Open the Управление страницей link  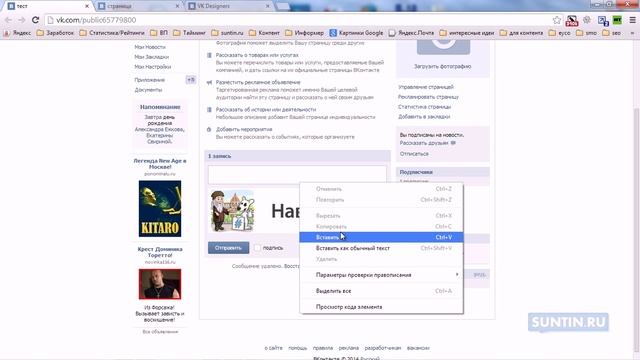click(426, 87)
